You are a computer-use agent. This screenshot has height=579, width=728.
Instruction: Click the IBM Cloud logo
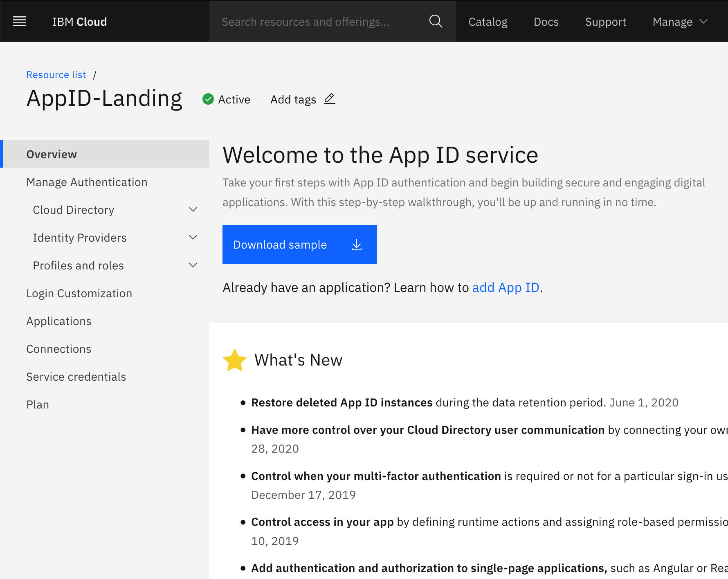click(x=80, y=22)
